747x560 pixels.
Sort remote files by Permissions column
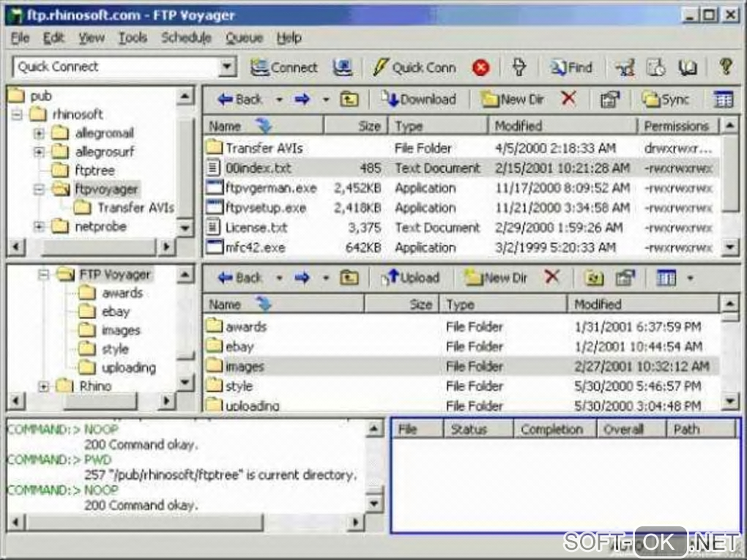click(678, 126)
